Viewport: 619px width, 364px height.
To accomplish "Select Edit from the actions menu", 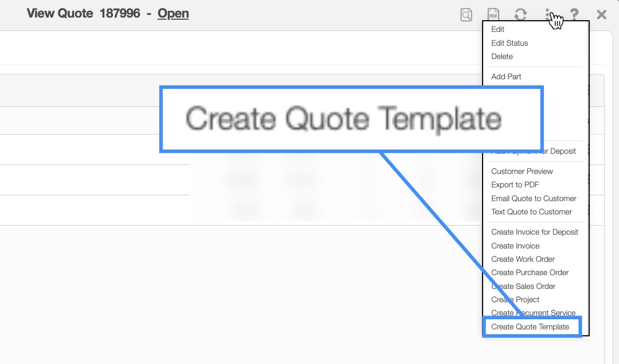I will (498, 29).
